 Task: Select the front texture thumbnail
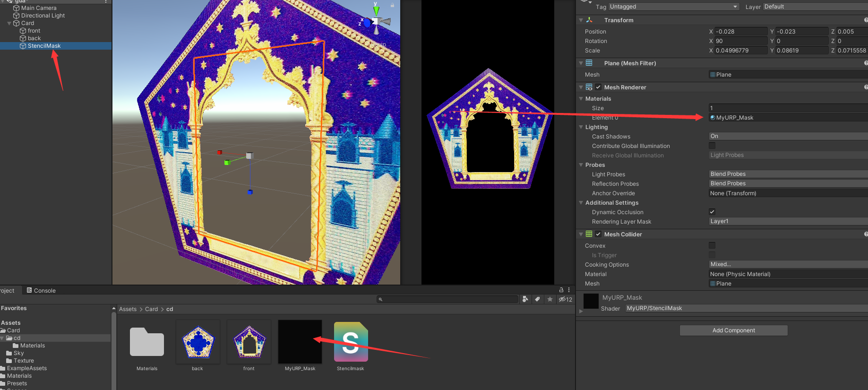pos(249,342)
